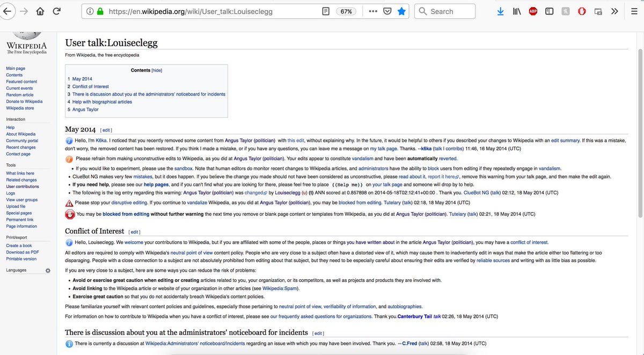Click the green padlock security icon
This screenshot has height=355, width=644.
[100, 11]
